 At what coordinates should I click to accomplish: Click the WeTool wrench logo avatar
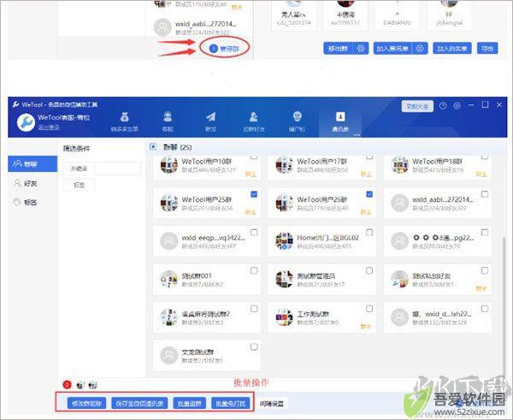(x=26, y=122)
